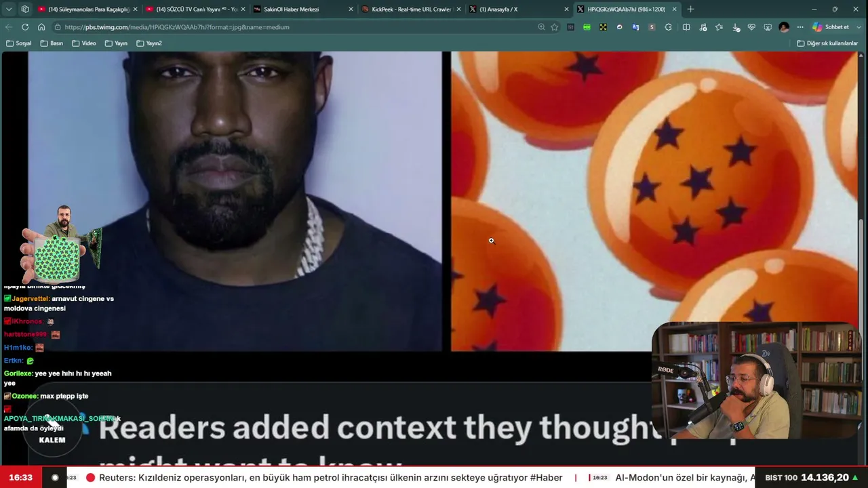The image size is (868, 488).
Task: Click the zoom magnifier in address bar
Action: (x=541, y=27)
